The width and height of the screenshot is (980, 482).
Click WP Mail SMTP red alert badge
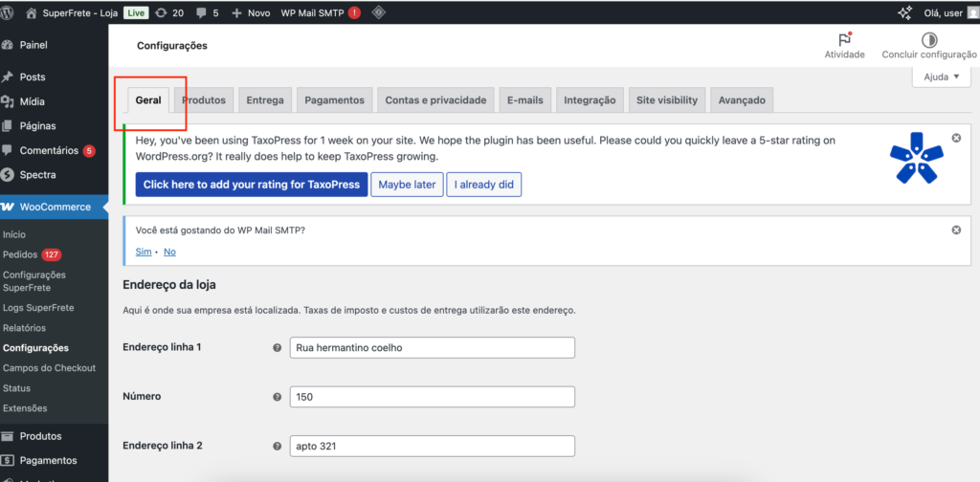[354, 12]
